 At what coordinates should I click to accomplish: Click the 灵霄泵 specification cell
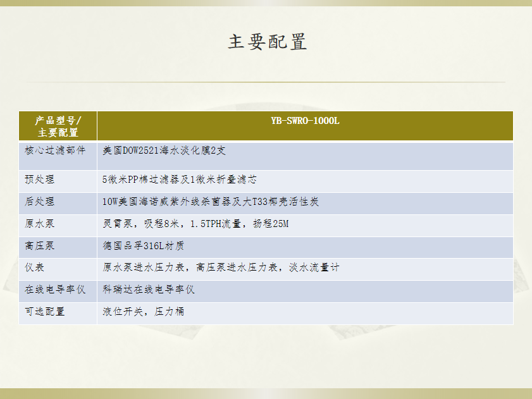(x=195, y=224)
